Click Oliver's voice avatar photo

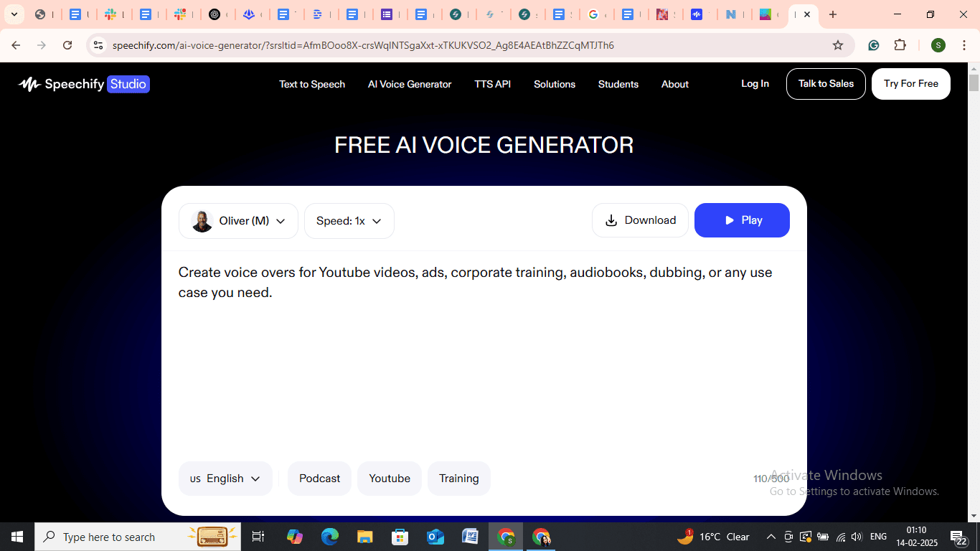coord(202,221)
